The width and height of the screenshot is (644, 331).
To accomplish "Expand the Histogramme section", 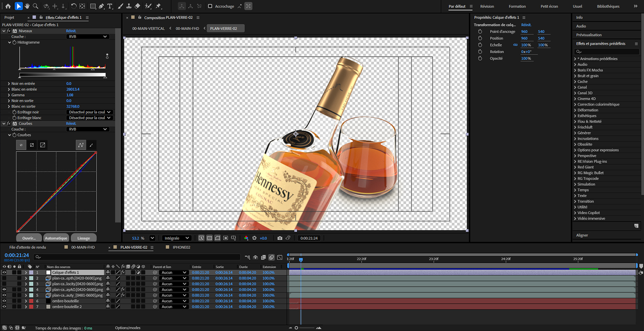I will 9,43.
